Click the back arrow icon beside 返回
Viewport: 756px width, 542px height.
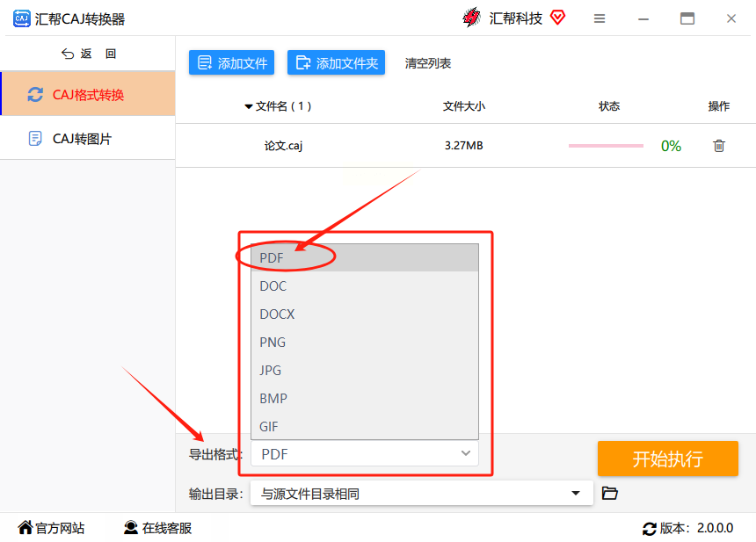click(68, 54)
